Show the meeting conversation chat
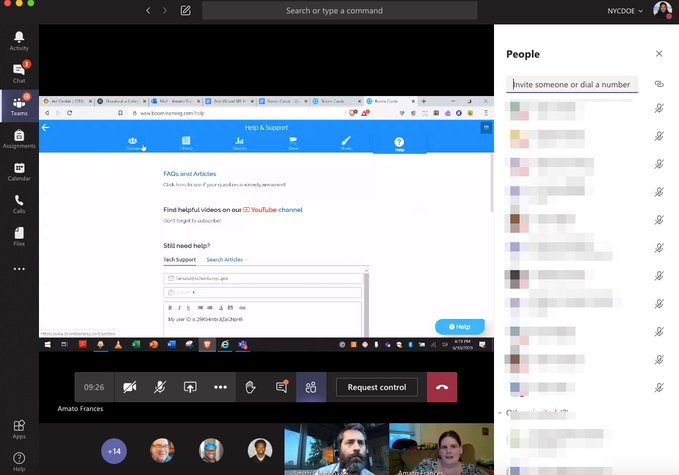679x475 pixels. [x=281, y=386]
